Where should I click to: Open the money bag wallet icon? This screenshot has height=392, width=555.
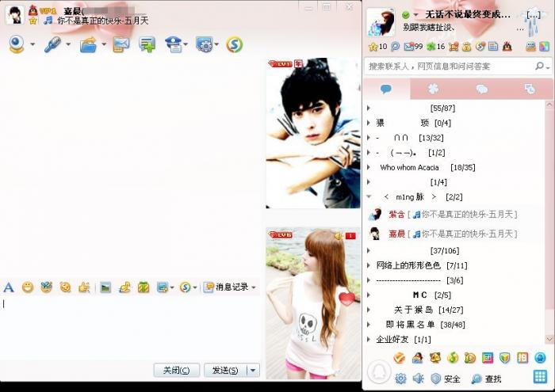[466, 47]
